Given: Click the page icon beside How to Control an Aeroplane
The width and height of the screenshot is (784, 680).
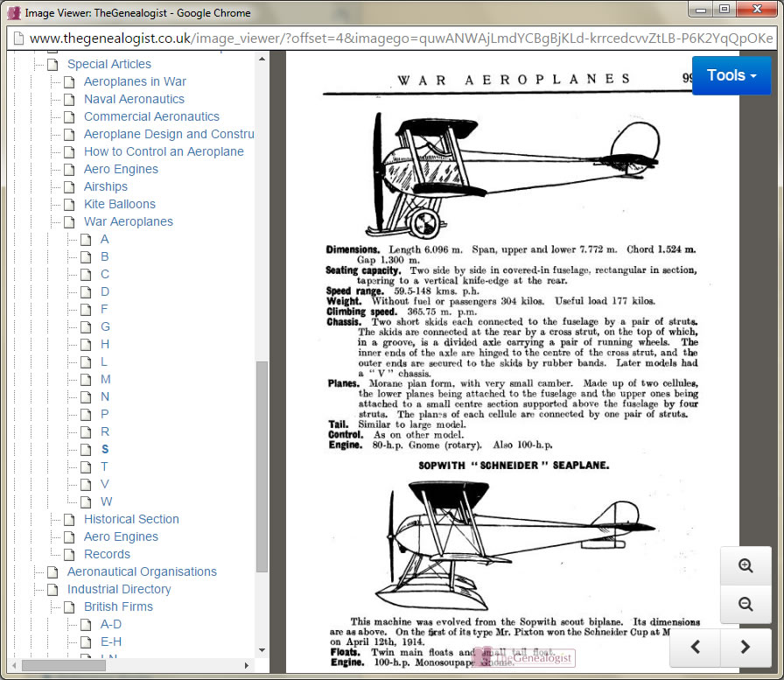Looking at the screenshot, I should 69,152.
